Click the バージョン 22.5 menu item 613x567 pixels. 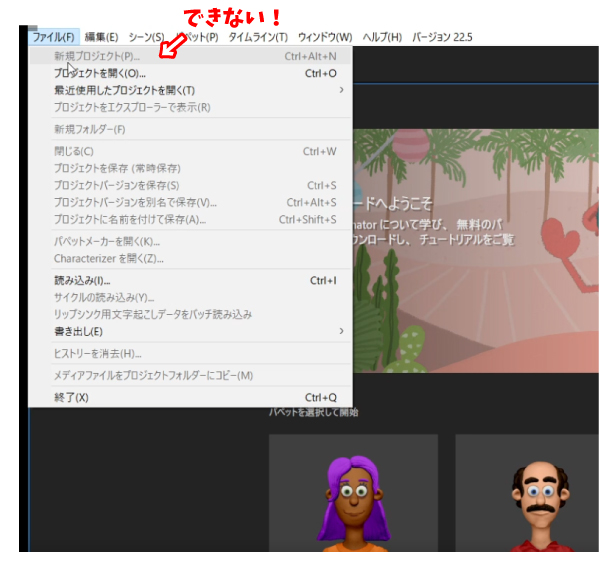click(441, 37)
